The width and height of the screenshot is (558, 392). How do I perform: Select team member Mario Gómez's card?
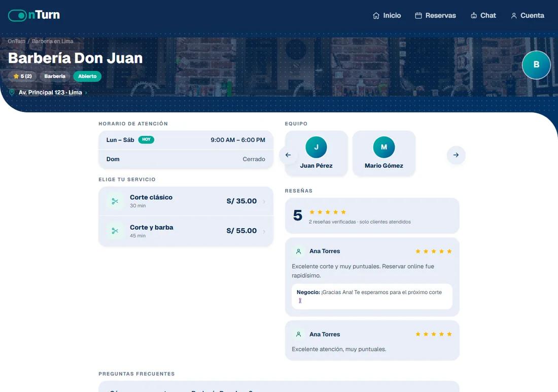point(384,153)
